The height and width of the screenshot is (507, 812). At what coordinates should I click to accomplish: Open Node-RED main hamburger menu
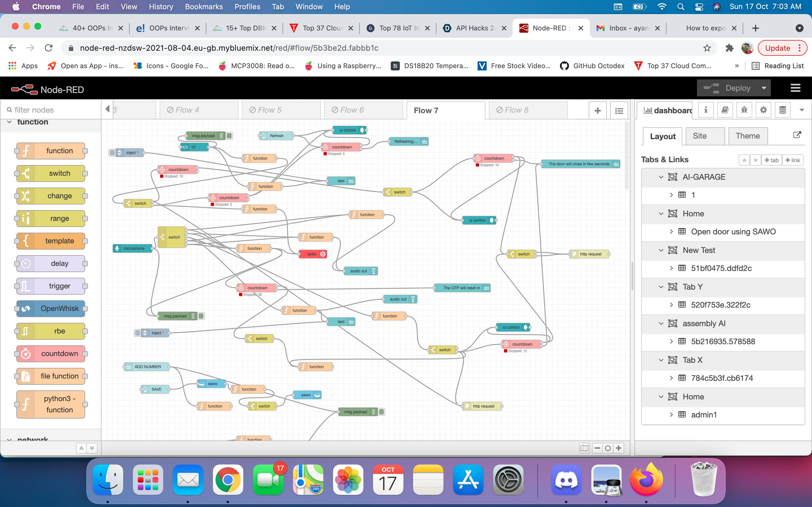795,88
